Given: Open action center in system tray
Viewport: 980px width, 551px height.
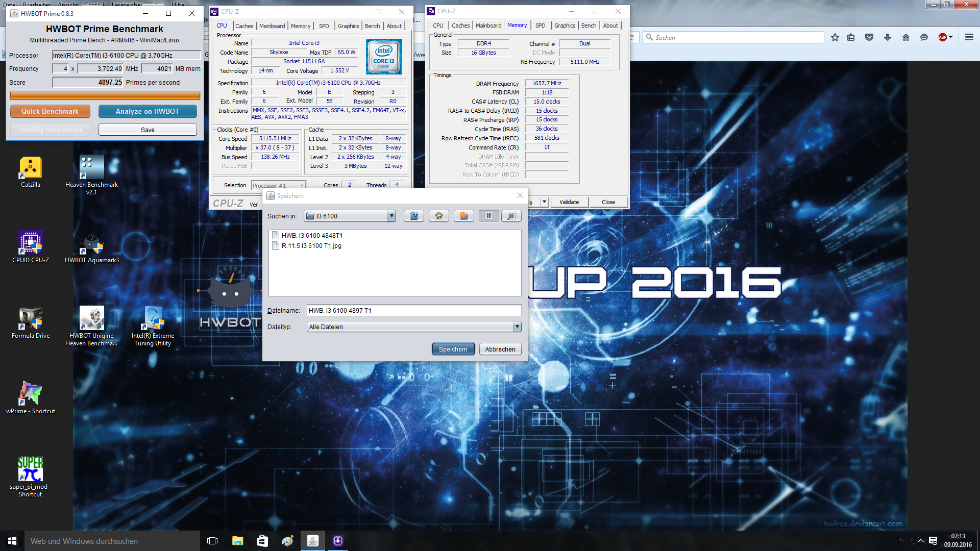Looking at the screenshot, I should 933,541.
